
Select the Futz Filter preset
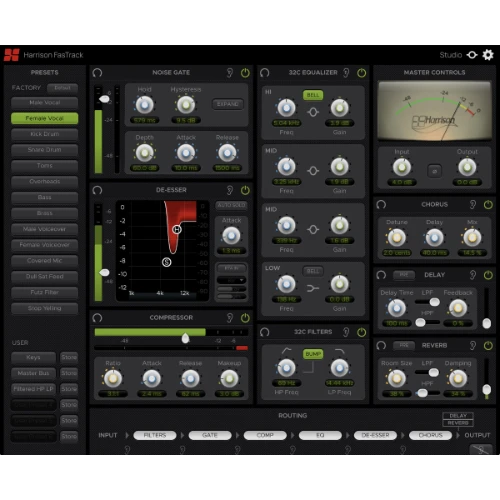(45, 293)
